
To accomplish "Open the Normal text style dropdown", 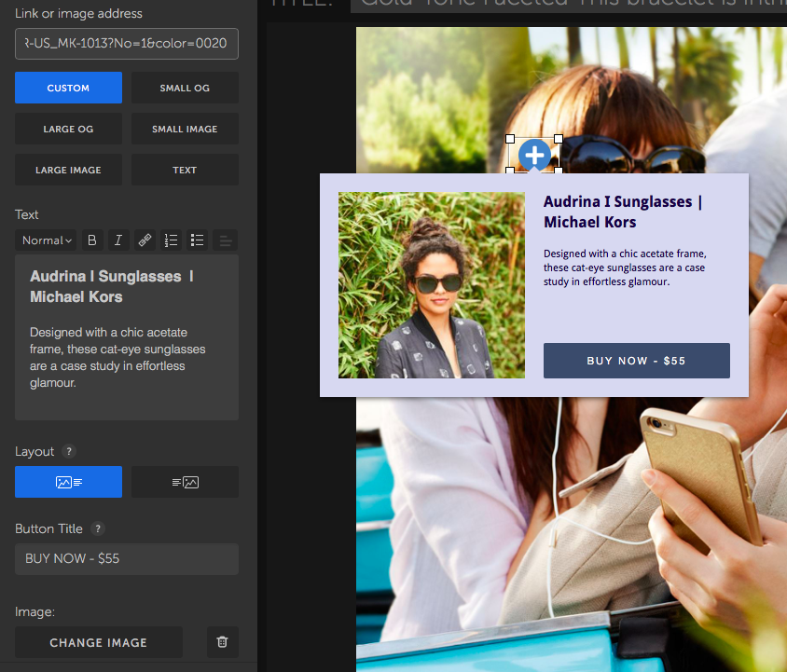I will 47,240.
